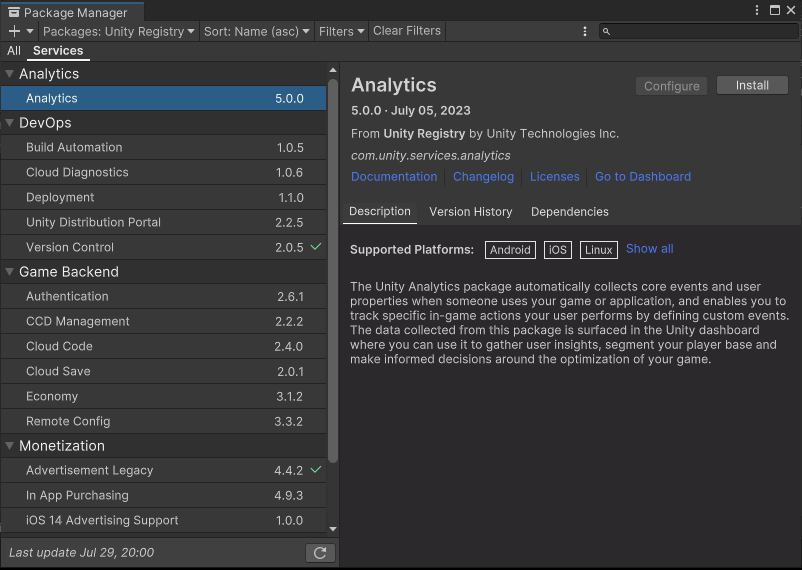The image size is (802, 570).
Task: Open the Changelog link
Action: [x=483, y=177]
